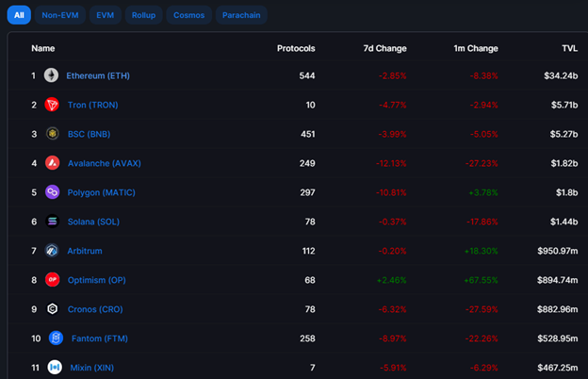Click the Ethereum coin logo icon
588x379 pixels.
pos(52,75)
